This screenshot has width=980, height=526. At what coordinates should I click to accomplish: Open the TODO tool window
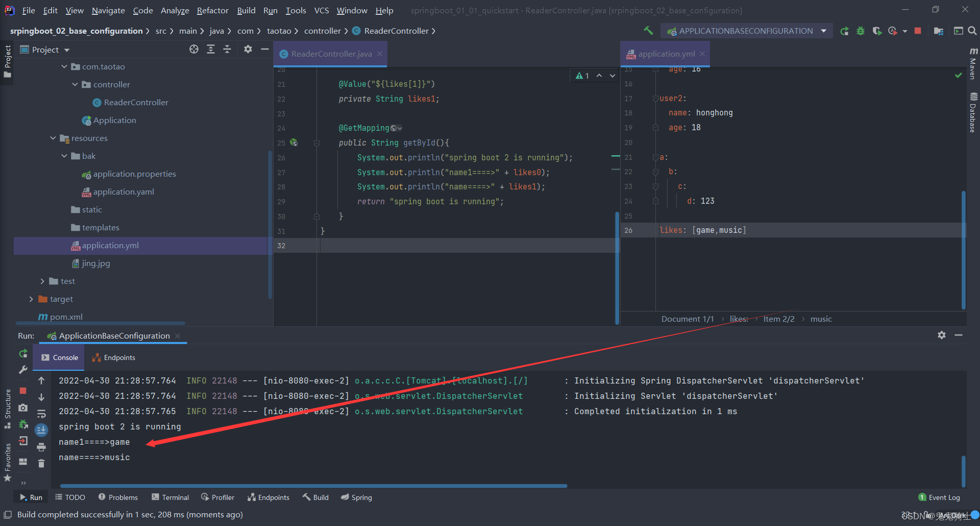point(70,497)
